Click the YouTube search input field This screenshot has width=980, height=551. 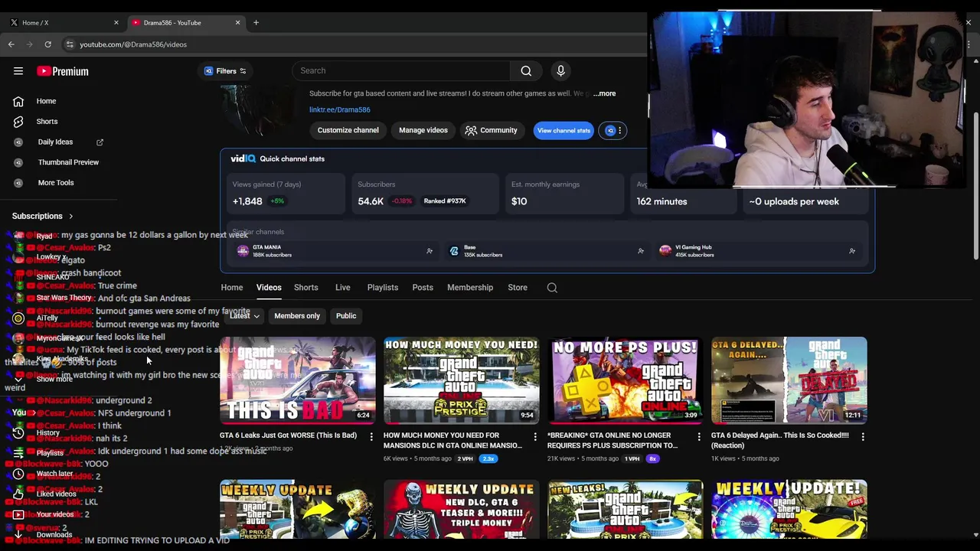400,70
